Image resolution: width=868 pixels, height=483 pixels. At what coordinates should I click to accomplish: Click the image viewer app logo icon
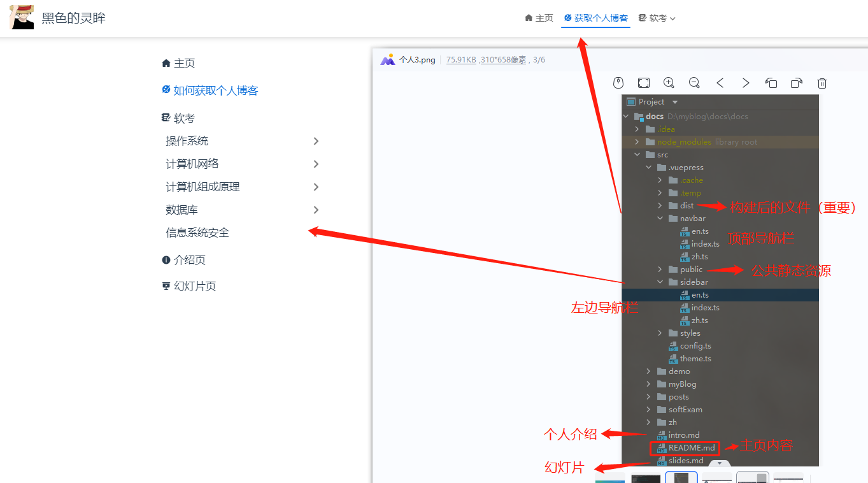[x=388, y=60]
